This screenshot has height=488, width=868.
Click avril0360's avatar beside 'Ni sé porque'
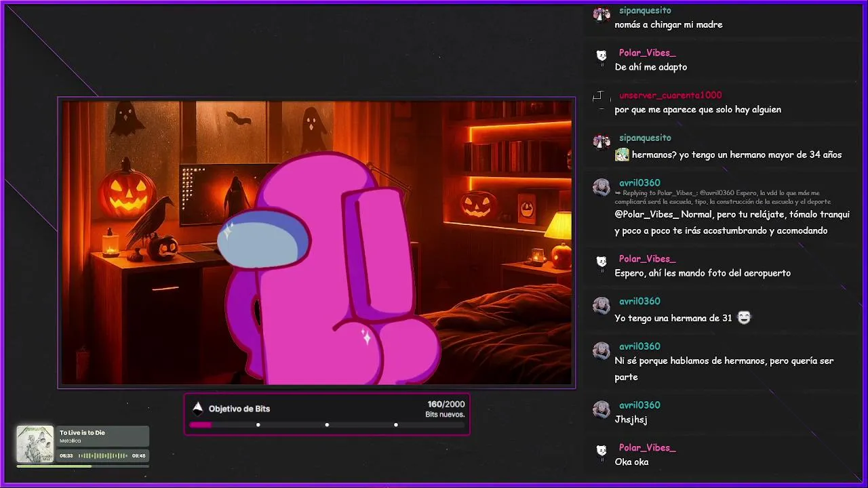tap(601, 350)
